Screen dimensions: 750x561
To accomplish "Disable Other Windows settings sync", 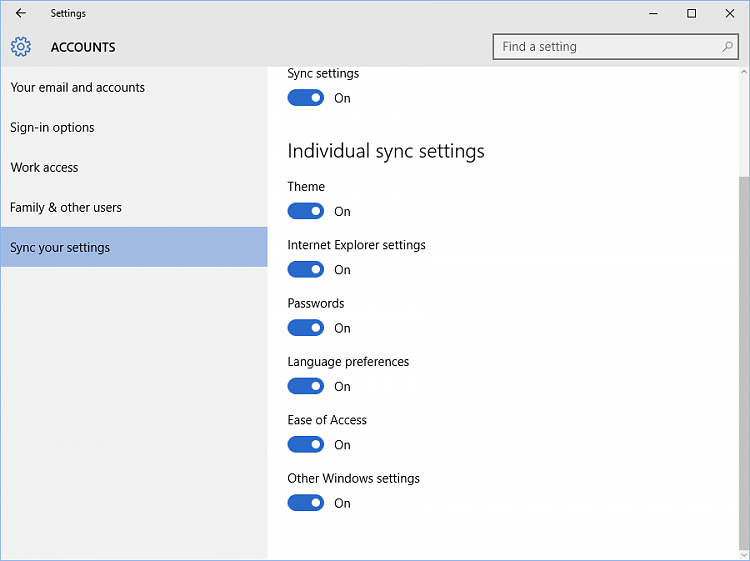I will pos(306,503).
